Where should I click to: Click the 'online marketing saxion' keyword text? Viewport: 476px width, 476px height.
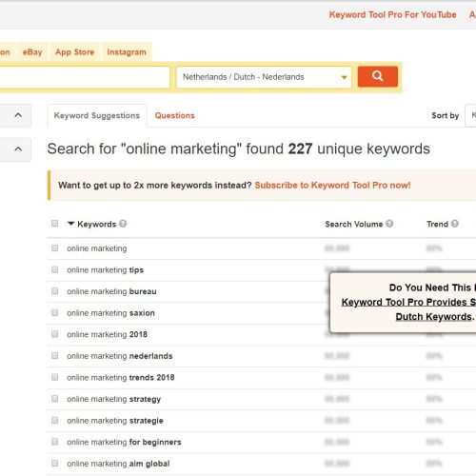pyautogui.click(x=110, y=313)
